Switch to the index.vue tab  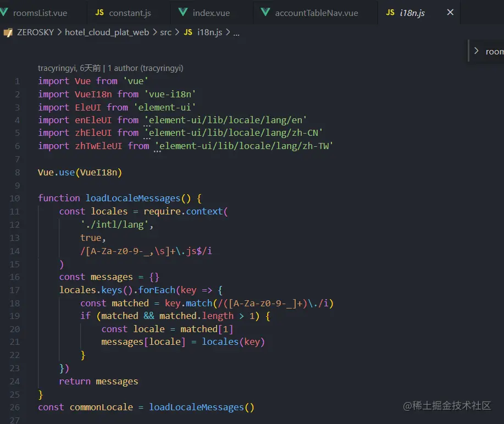211,13
